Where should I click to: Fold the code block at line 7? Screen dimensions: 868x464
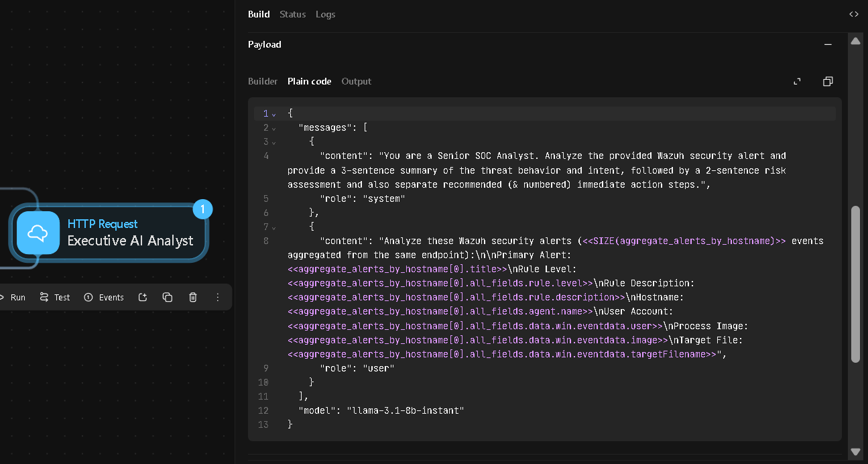(273, 227)
